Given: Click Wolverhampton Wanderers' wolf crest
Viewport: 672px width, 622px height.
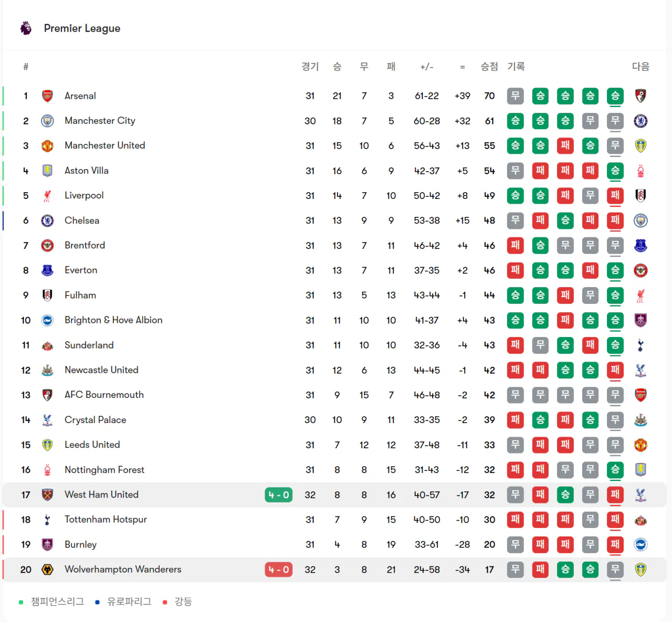Looking at the screenshot, I should point(47,570).
